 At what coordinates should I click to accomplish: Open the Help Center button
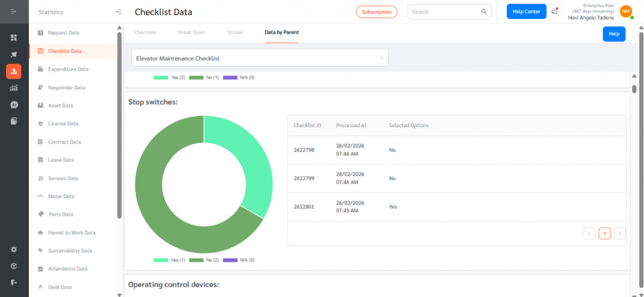click(x=526, y=12)
